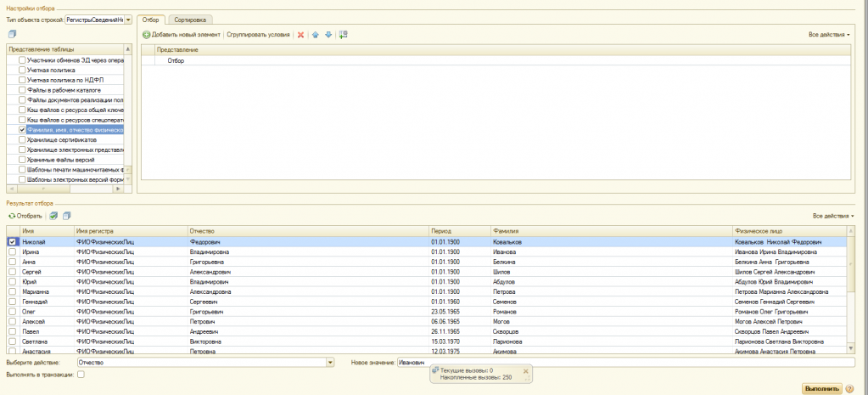Switch to the Сортировка tab
Viewport: 868px width, 395px height.
pyautogui.click(x=190, y=20)
